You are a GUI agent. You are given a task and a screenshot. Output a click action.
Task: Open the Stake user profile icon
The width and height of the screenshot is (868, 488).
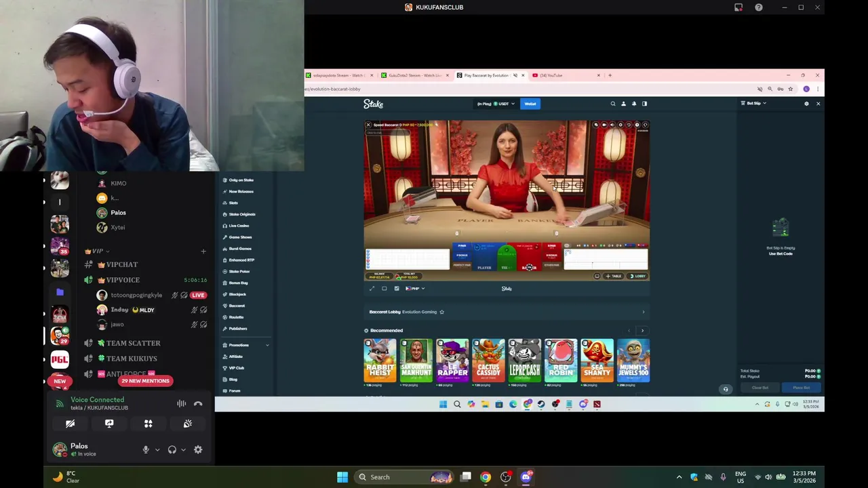point(623,104)
